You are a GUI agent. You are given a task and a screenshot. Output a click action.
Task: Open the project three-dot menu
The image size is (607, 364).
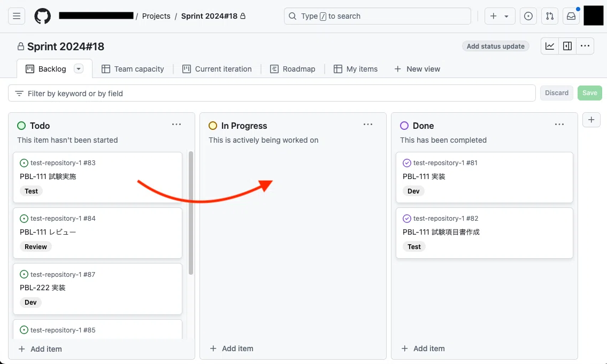pyautogui.click(x=585, y=46)
